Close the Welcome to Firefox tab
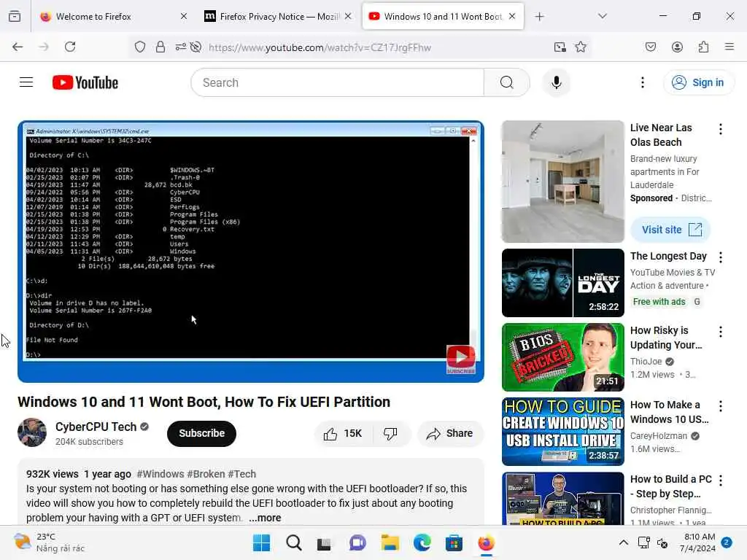This screenshot has height=560, width=747. [184, 16]
